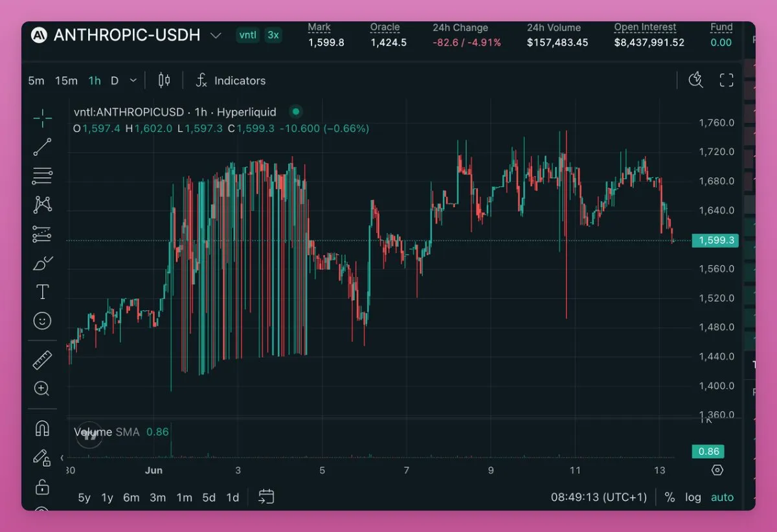Set chart range to 5d

[x=208, y=498]
